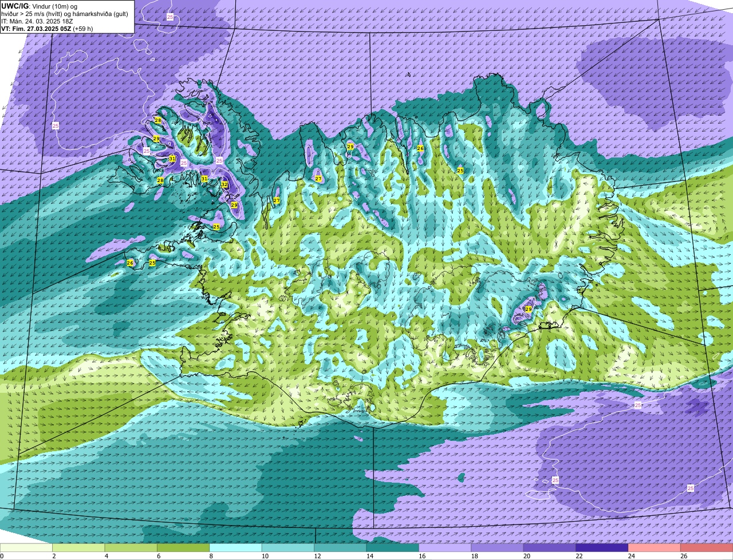Viewport: 733px width, 560px height.
Task: Choose the 6–8 m/s olive green legend swatch
Action: pos(183,547)
